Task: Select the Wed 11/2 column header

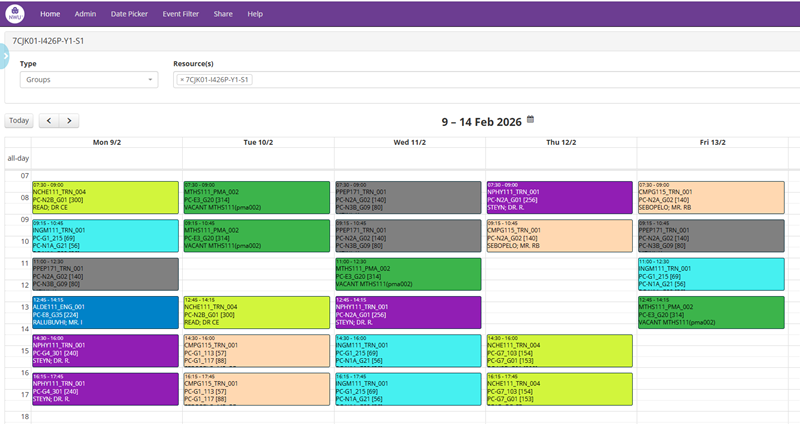Action: tap(410, 142)
